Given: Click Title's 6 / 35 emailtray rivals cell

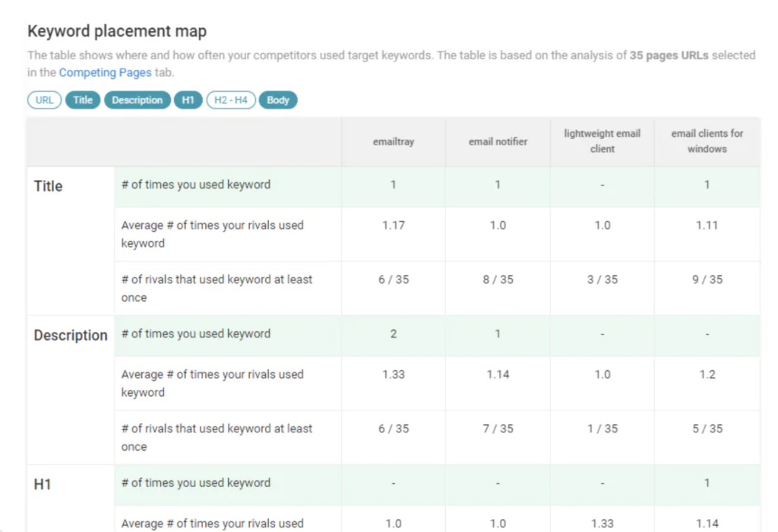Looking at the screenshot, I should pyautogui.click(x=394, y=280).
